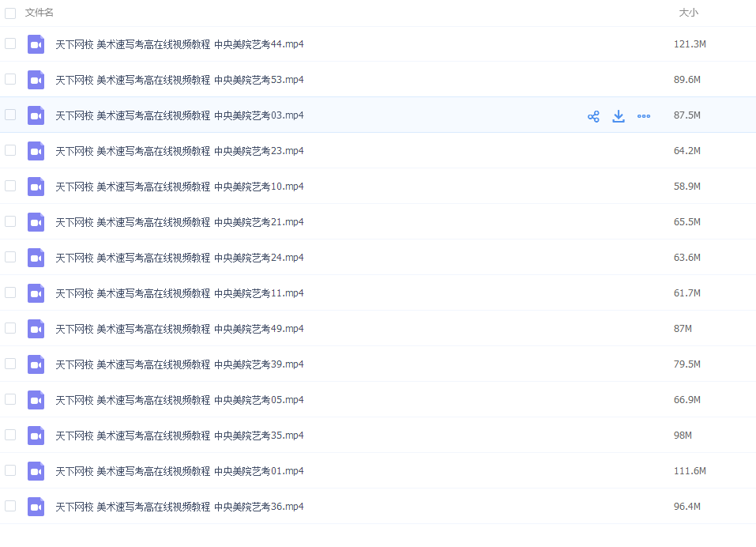Screen dimensions: 756x547
Task: Check the box for 中央美院艺考39.mp4
Action: point(10,364)
